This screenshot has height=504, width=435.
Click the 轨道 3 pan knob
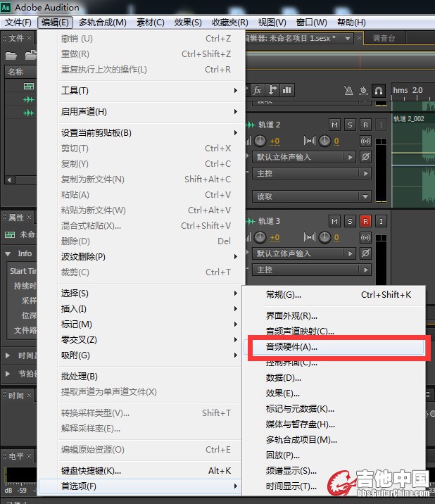[324, 237]
